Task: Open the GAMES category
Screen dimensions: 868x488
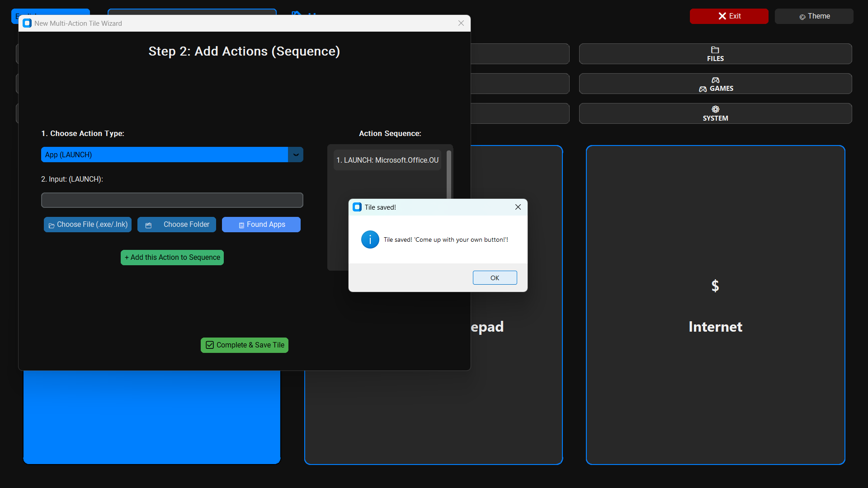Action: [715, 84]
